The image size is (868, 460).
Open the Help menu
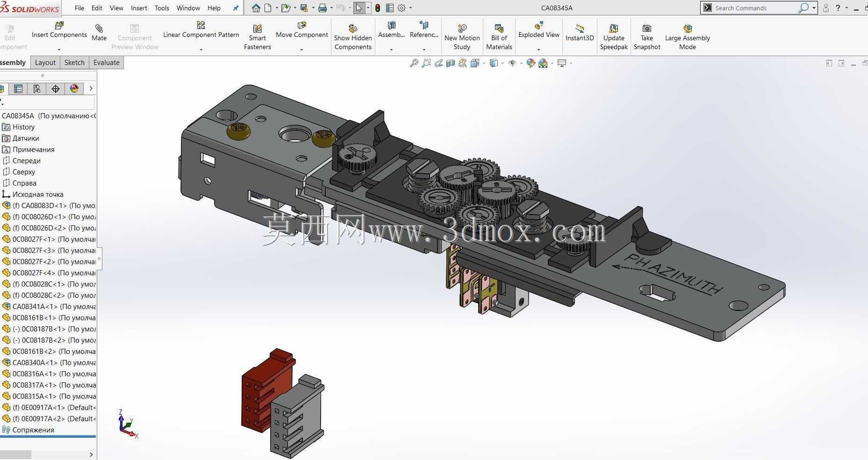(214, 8)
